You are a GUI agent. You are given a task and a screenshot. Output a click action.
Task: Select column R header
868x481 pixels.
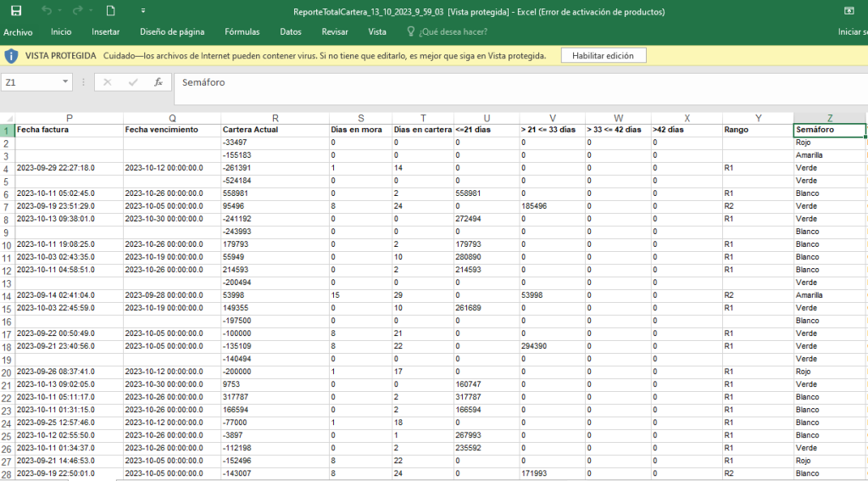coord(275,118)
